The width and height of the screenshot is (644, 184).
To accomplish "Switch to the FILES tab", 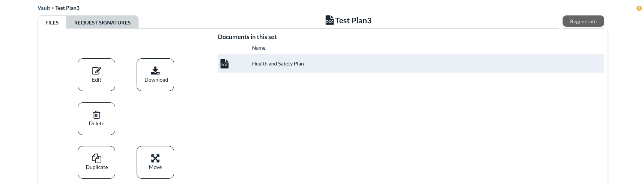I will 52,22.
